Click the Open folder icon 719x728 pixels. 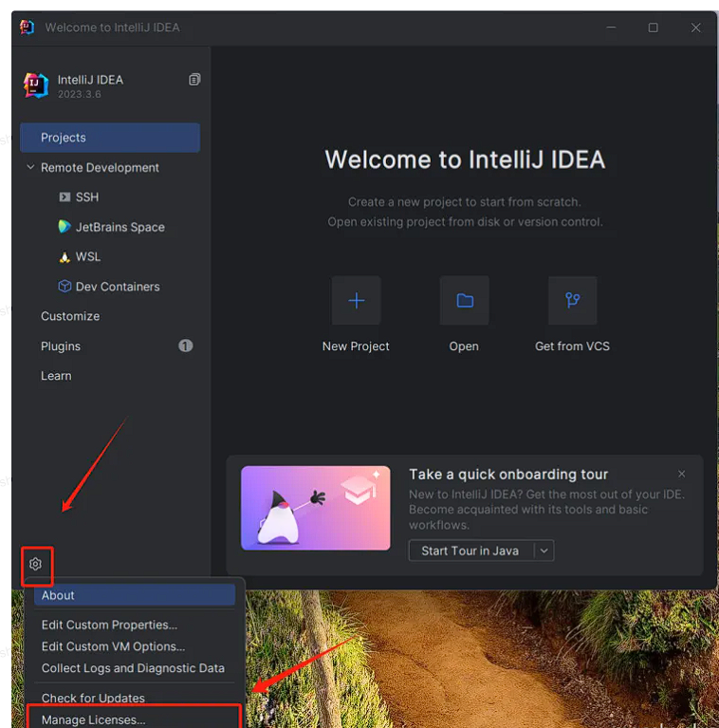(465, 300)
